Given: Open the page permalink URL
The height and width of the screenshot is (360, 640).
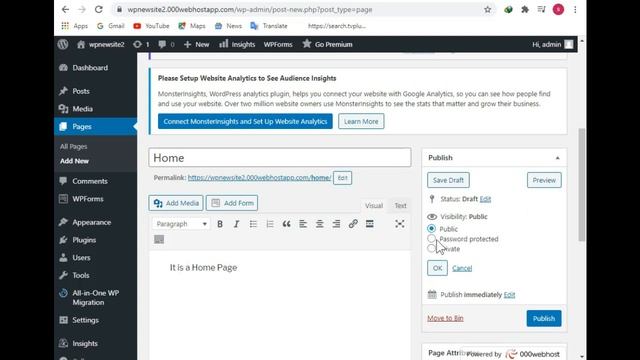Looking at the screenshot, I should pyautogui.click(x=260, y=178).
